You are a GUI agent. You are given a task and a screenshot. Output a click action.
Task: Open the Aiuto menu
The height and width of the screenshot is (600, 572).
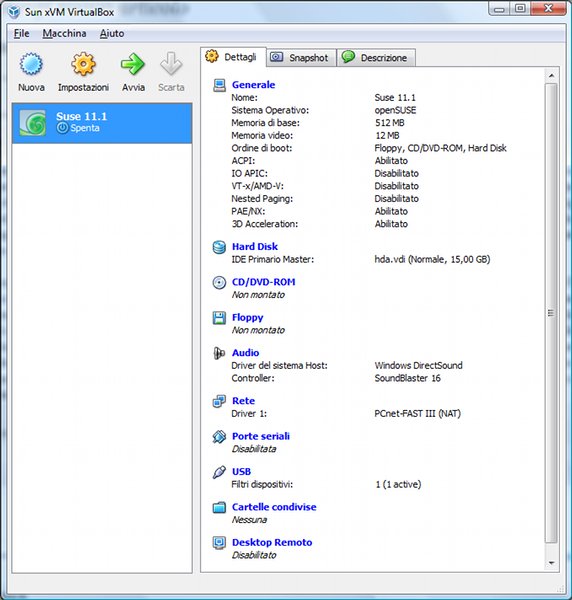[112, 34]
